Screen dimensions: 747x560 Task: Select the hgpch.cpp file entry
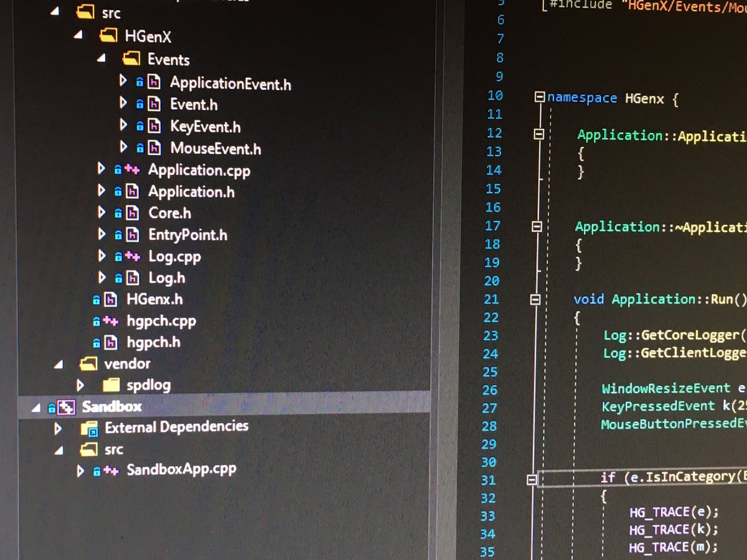161,321
